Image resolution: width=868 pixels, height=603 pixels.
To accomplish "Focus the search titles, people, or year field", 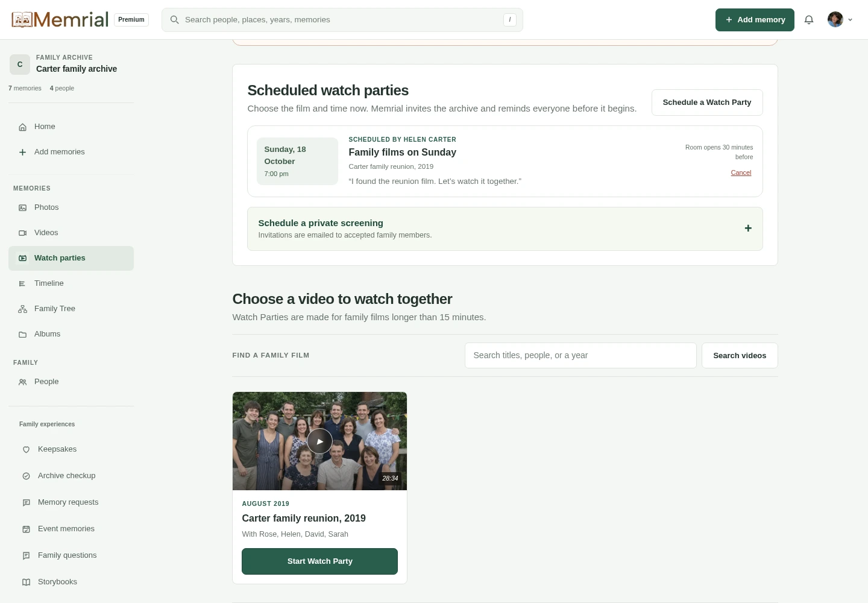I will click(580, 356).
